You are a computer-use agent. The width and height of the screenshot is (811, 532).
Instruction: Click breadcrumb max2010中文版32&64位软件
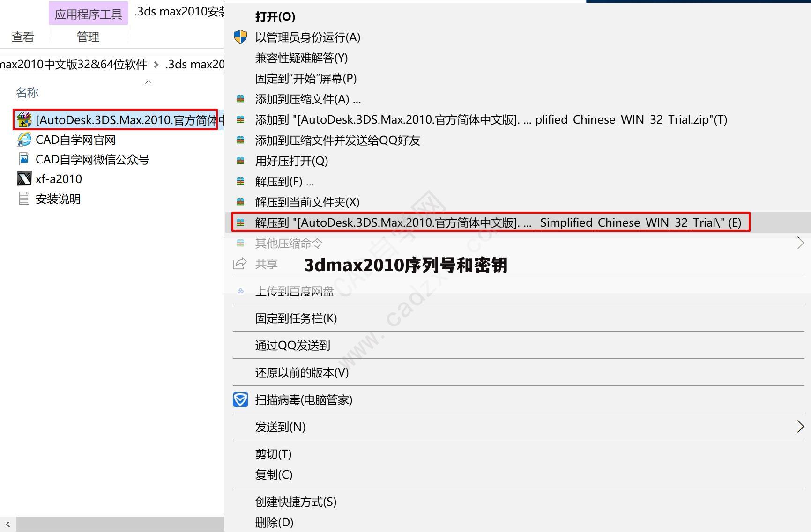[x=74, y=65]
